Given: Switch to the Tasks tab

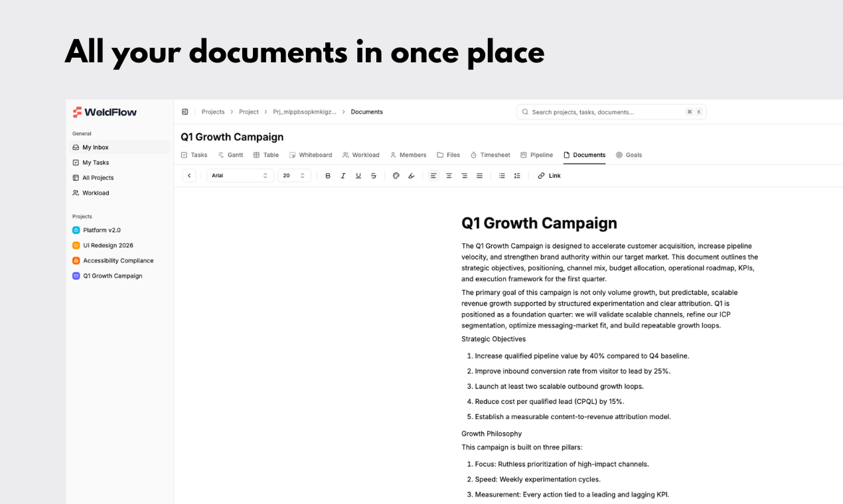Looking at the screenshot, I should tap(194, 155).
